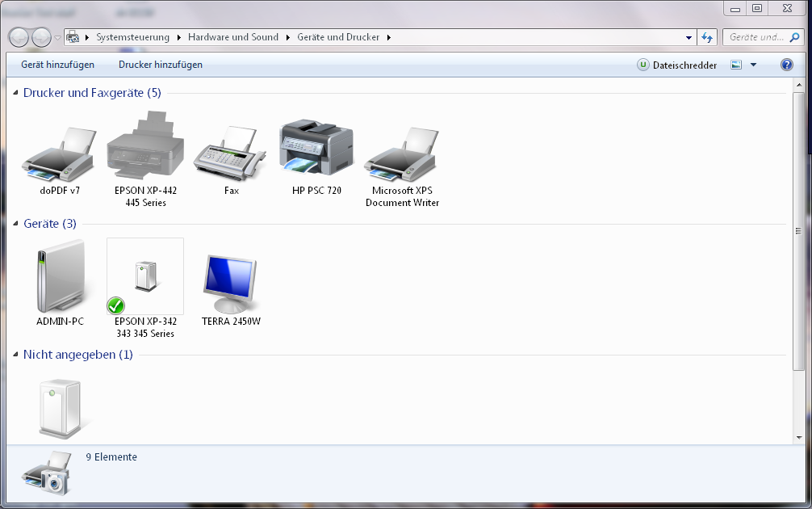Navigate to Hardware und Sound breadcrumb
The image size is (812, 509).
[233, 37]
